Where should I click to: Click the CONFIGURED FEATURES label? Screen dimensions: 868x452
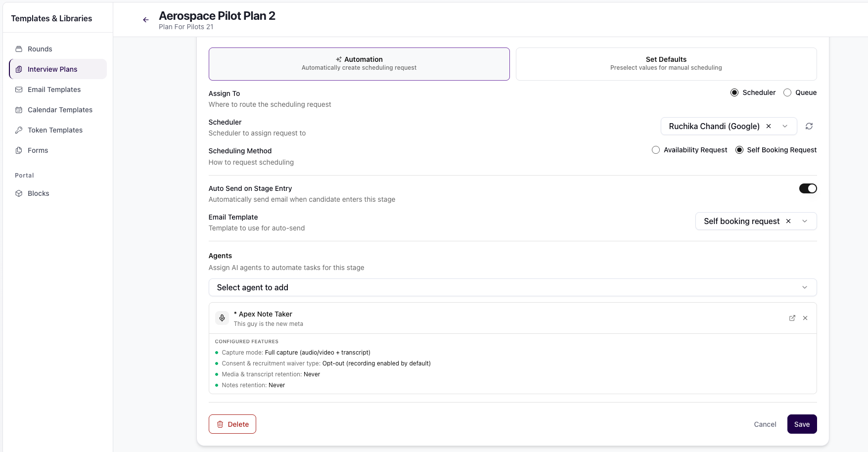[247, 342]
